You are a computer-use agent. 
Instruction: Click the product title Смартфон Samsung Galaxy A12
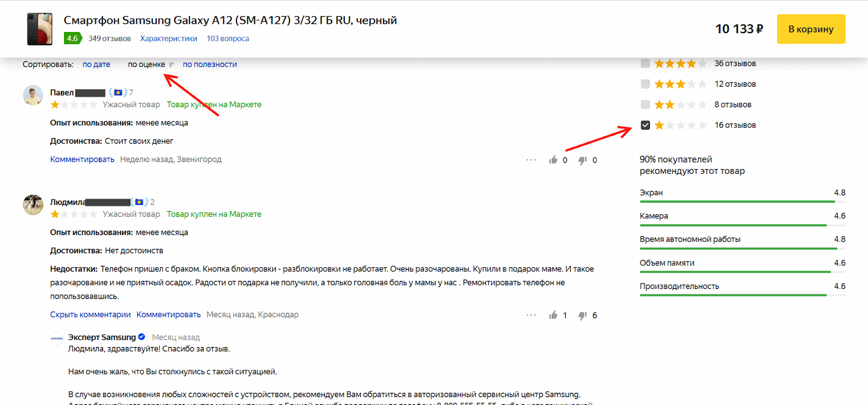[230, 20]
